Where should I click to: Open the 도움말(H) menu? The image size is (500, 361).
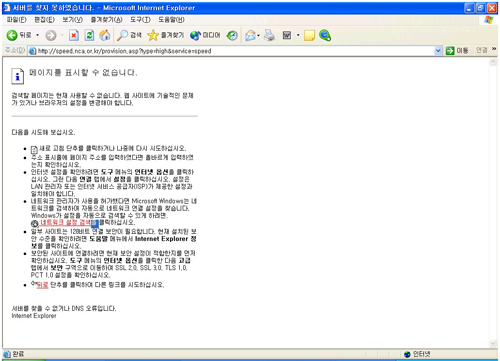(171, 20)
